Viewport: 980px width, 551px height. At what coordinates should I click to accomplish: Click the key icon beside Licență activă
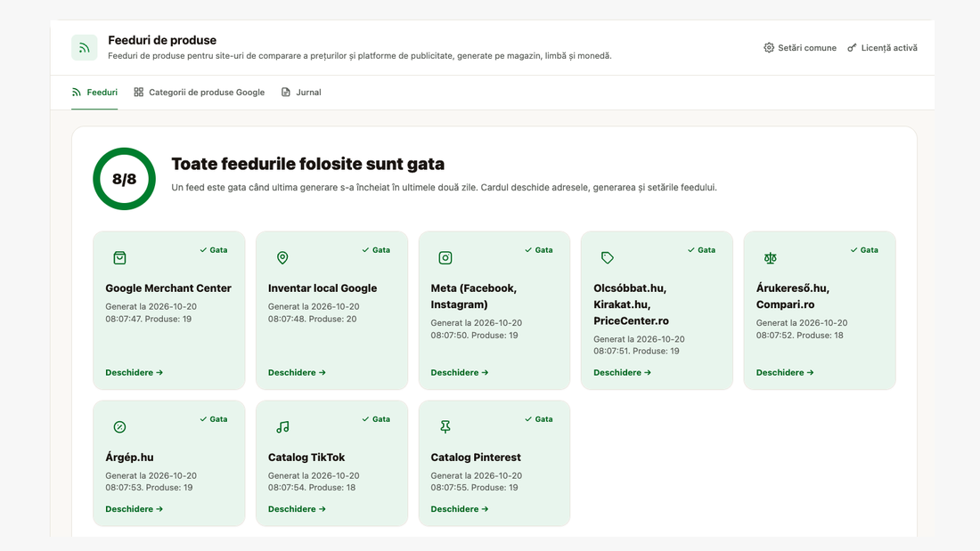click(x=852, y=47)
